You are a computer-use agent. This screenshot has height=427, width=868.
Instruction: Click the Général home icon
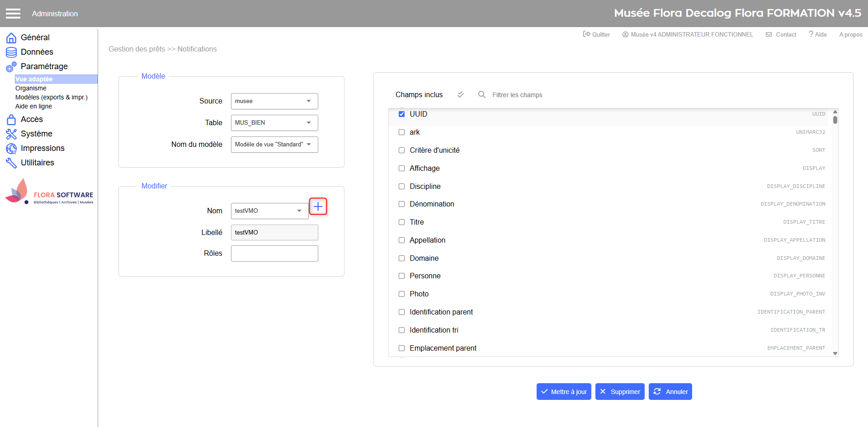point(11,38)
